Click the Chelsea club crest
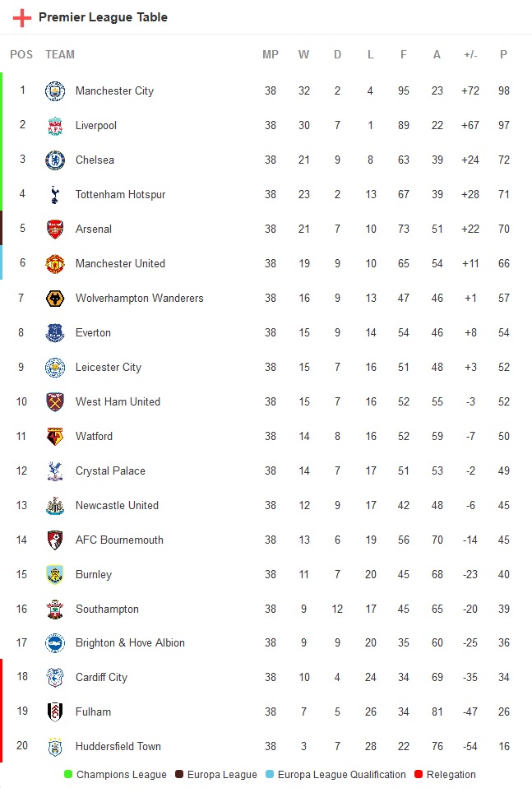The image size is (532, 788). [55, 160]
